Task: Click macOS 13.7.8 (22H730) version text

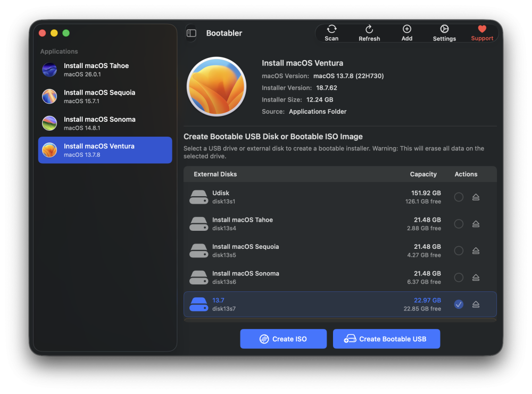Action: [x=348, y=76]
